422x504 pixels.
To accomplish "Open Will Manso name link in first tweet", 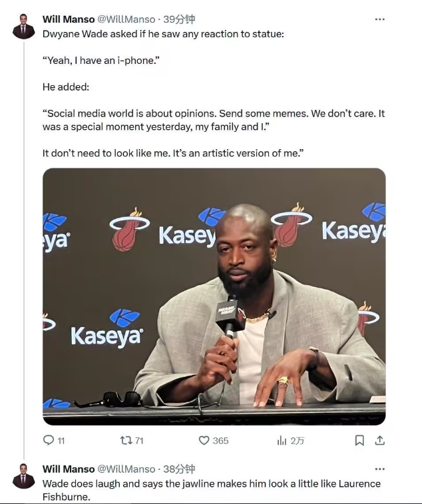I will (x=69, y=19).
